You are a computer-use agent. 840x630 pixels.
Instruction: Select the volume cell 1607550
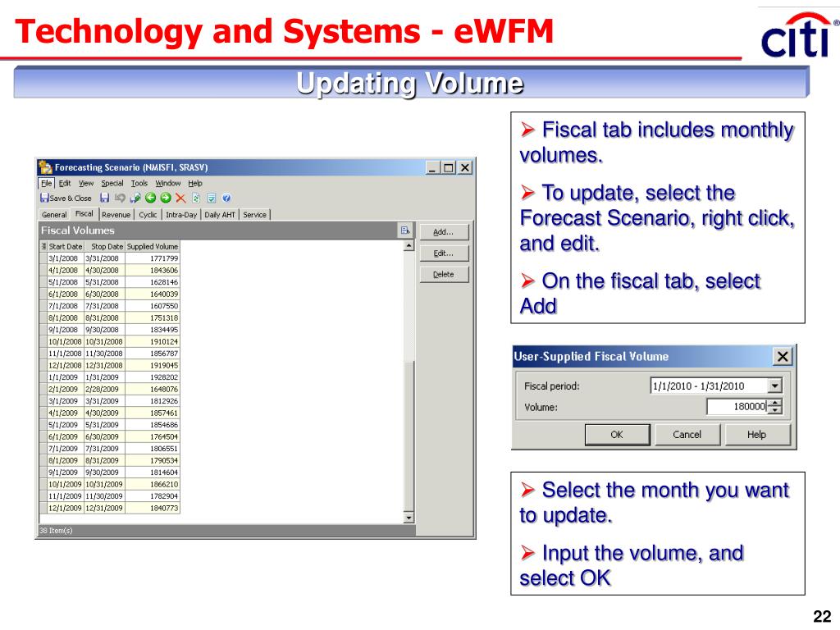click(x=153, y=306)
